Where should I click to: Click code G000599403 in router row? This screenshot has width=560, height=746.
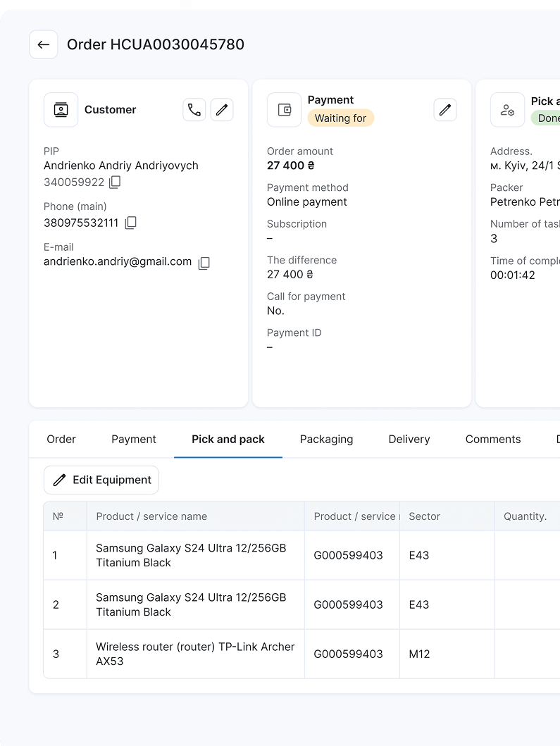348,654
